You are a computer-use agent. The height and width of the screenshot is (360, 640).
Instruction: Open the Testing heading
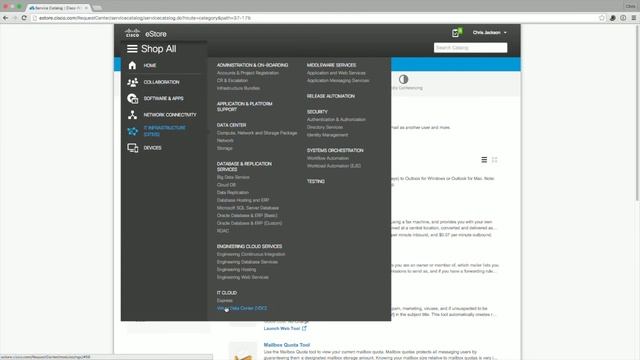316,181
